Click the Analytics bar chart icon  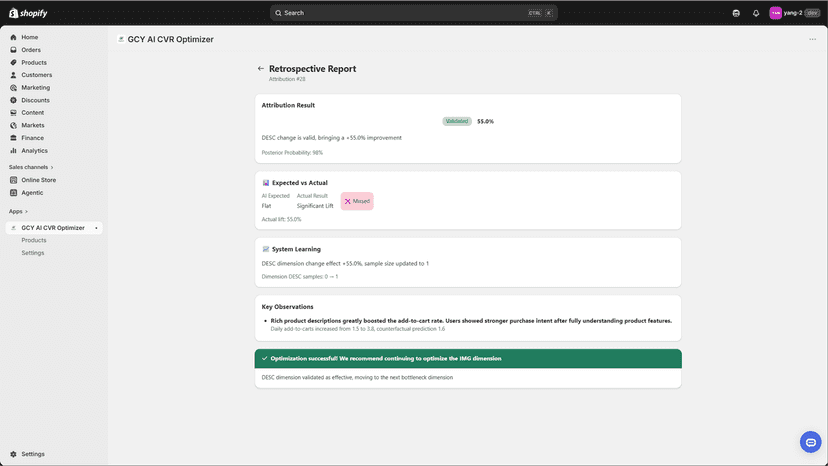point(13,151)
